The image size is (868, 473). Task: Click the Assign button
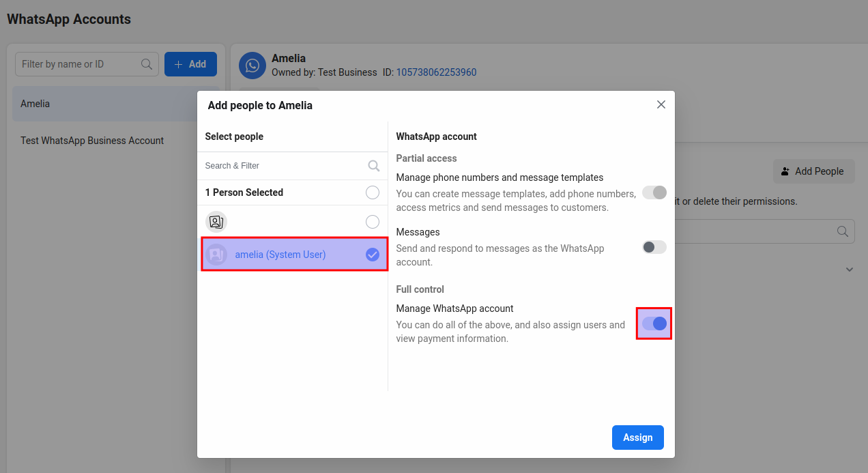point(638,438)
